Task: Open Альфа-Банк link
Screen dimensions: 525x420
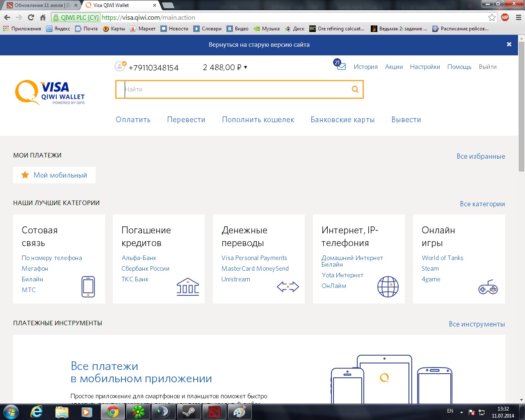Action: click(x=139, y=258)
